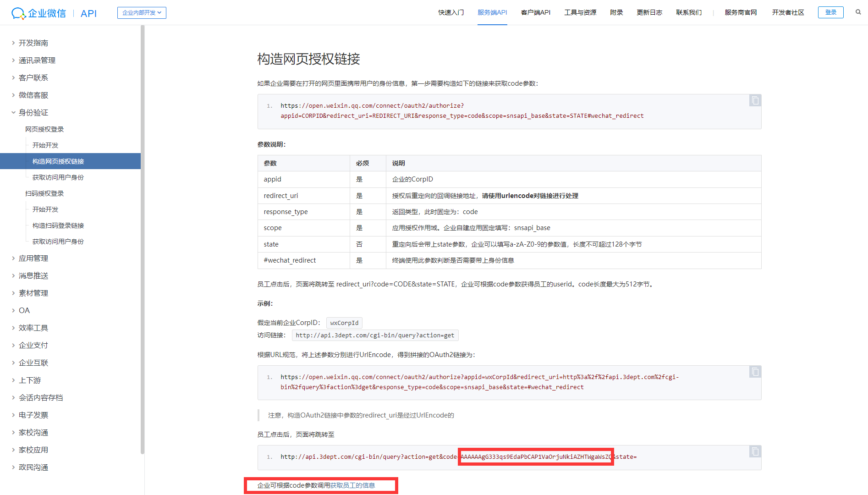Screen dimensions: 868x495
Task: Open the 扫码授权登录 tree item
Action: tap(44, 193)
